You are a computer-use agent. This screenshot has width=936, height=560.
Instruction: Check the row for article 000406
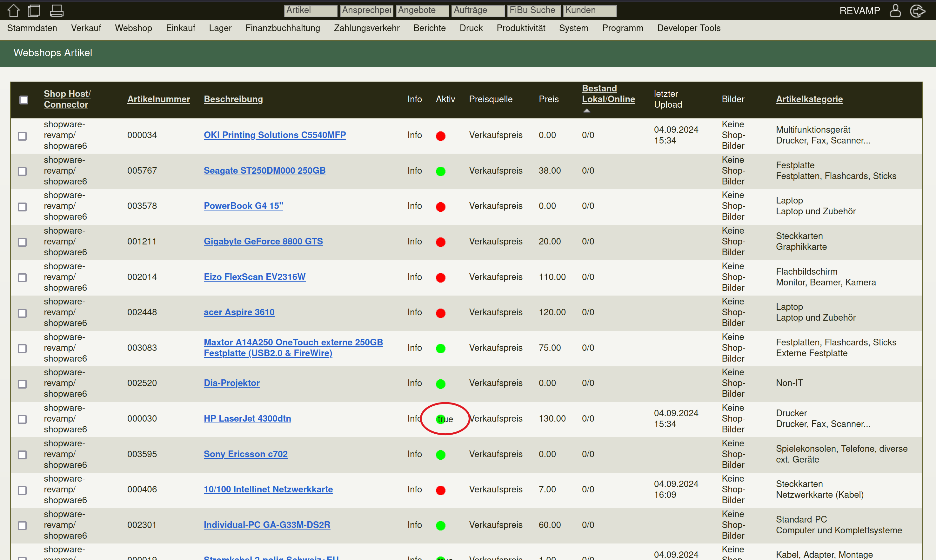[x=22, y=490]
